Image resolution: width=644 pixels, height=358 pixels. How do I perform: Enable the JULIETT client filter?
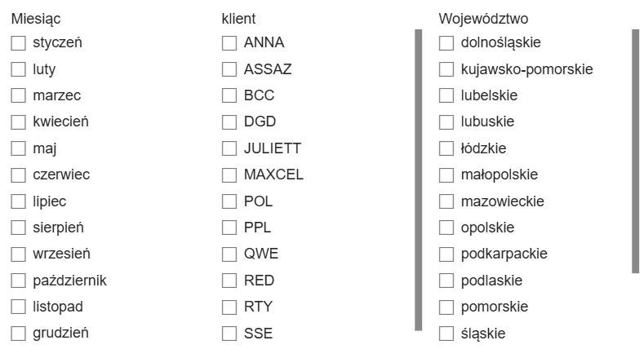click(229, 148)
